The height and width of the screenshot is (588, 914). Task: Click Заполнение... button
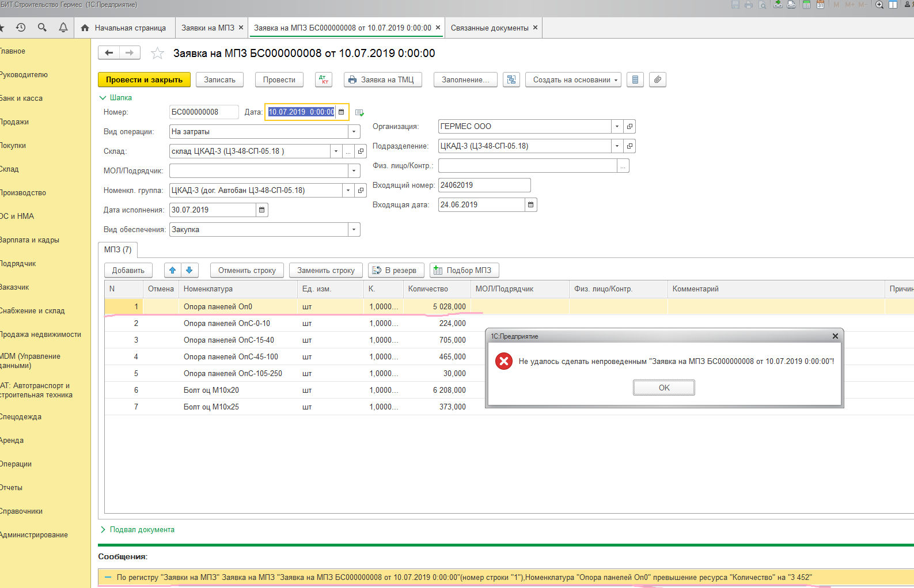pyautogui.click(x=465, y=79)
